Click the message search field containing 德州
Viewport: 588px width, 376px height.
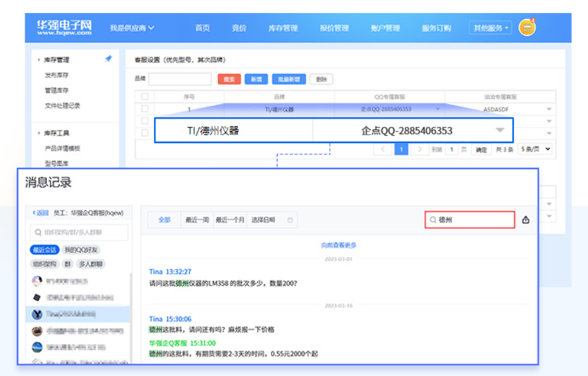[x=473, y=220]
